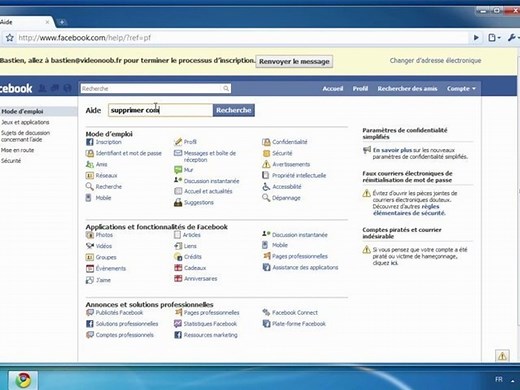The image size is (520, 390).
Task: Click the J'aime thumbs-up icon
Action: point(90,280)
